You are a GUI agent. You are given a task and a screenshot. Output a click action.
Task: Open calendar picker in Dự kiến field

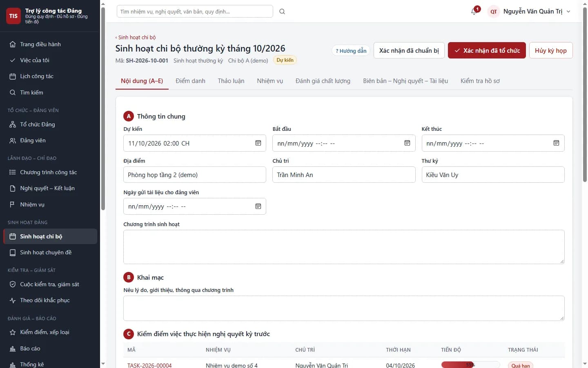[x=258, y=143]
